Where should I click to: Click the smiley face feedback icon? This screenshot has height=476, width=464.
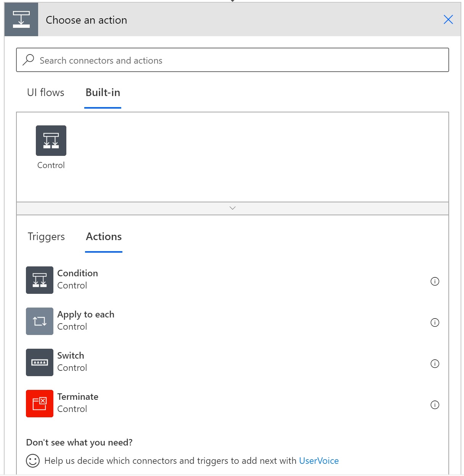pos(33,461)
